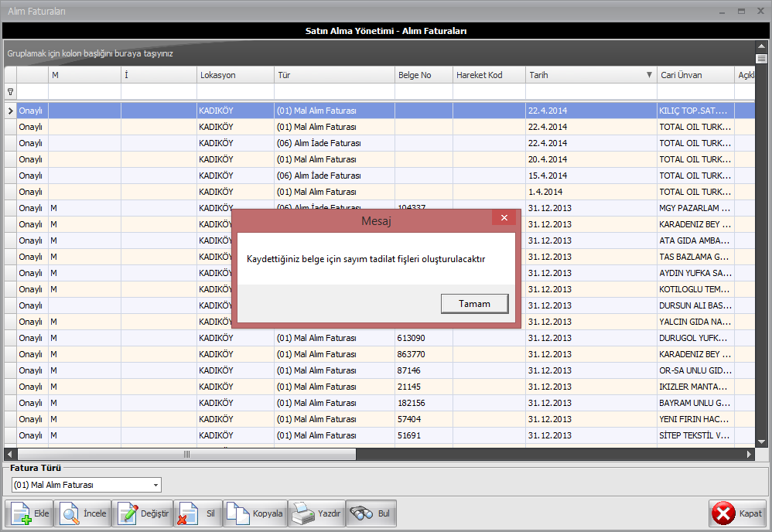Open İncele to inspect the invoice

pos(83,513)
